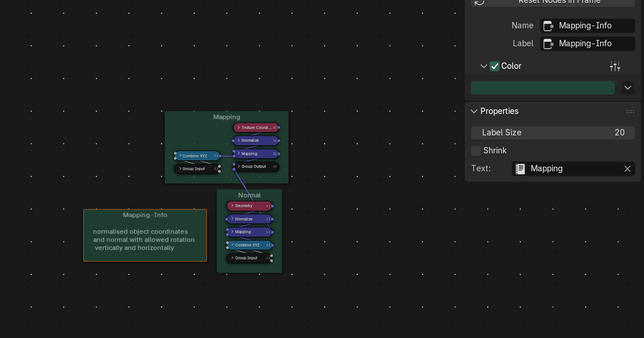
Task: Open the color presets sliders icon
Action: 615,66
